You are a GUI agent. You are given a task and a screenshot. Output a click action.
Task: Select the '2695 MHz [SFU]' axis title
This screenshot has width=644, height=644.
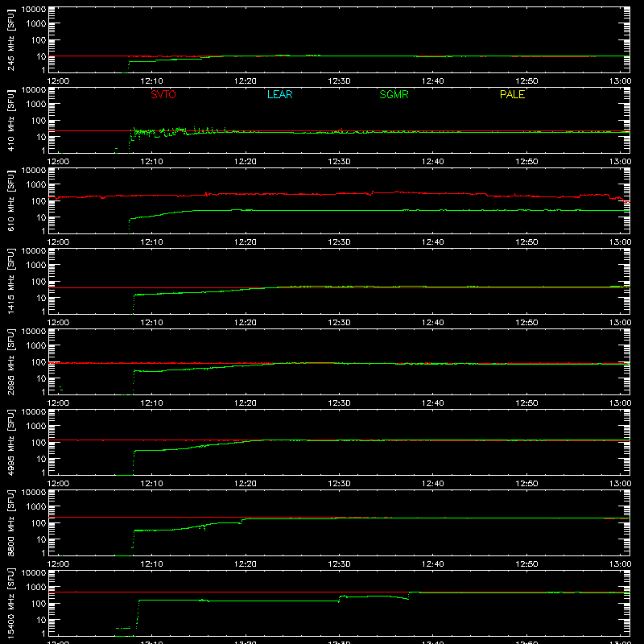tap(10, 361)
